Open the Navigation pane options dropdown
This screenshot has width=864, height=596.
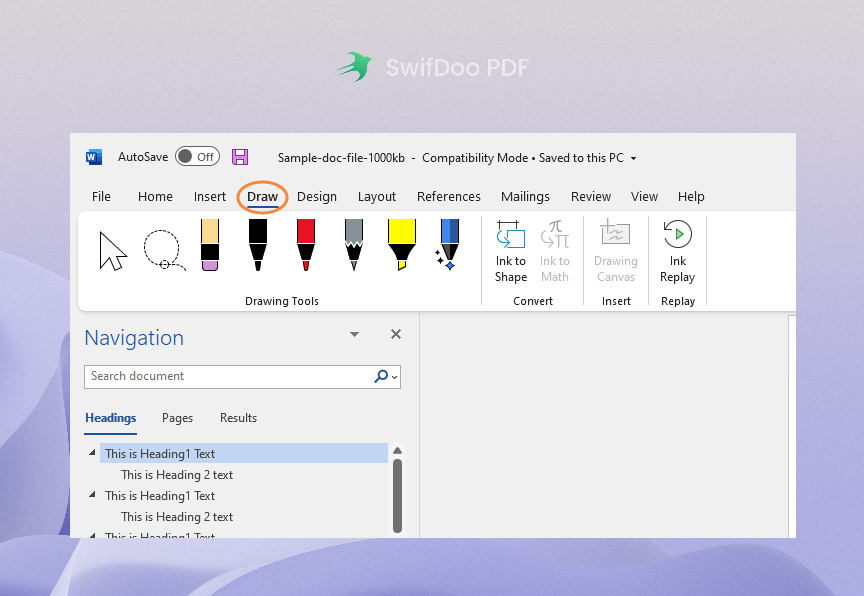coord(354,334)
